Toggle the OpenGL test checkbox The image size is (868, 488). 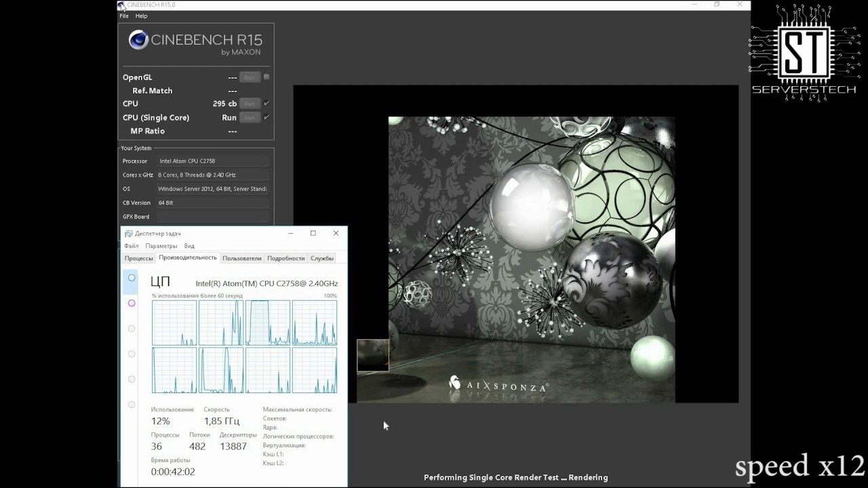coord(267,77)
